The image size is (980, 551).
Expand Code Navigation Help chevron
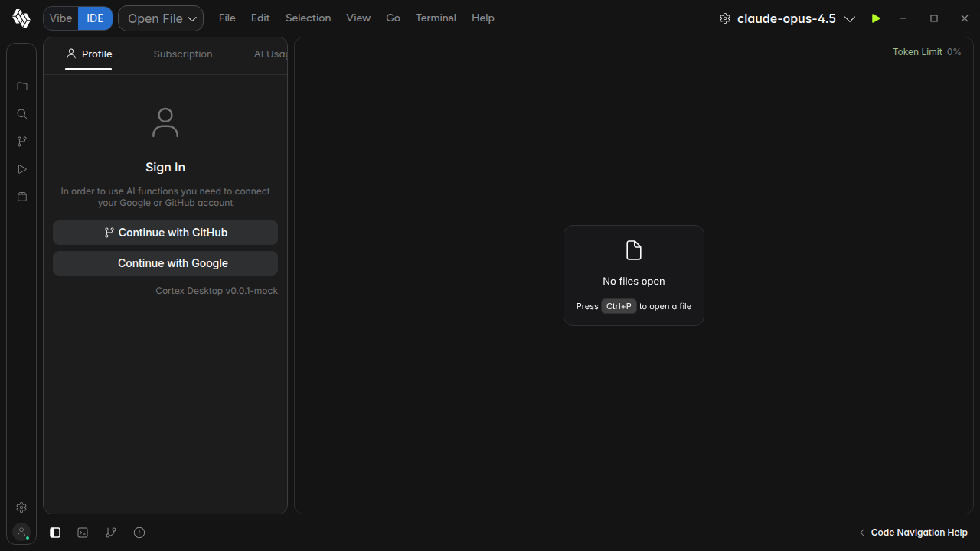tap(862, 533)
